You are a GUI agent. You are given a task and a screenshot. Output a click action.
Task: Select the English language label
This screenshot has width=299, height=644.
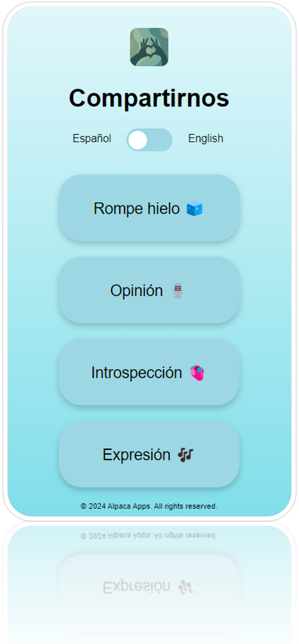coord(205,139)
